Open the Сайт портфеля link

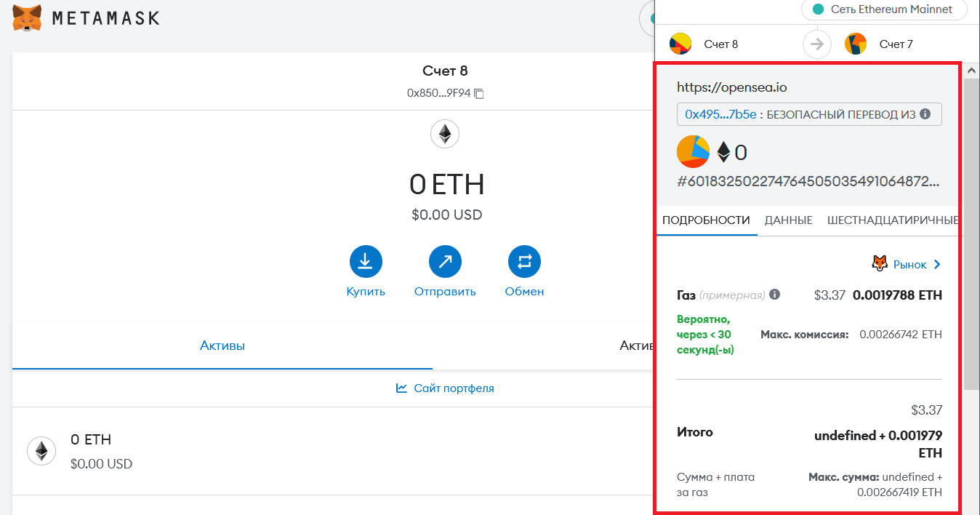(445, 388)
